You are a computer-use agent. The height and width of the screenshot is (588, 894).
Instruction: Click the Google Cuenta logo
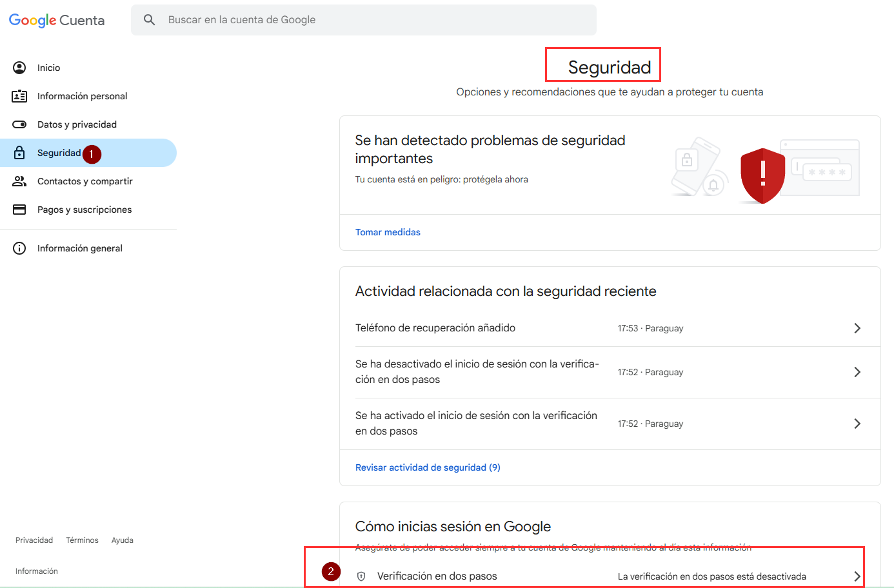[x=57, y=20]
